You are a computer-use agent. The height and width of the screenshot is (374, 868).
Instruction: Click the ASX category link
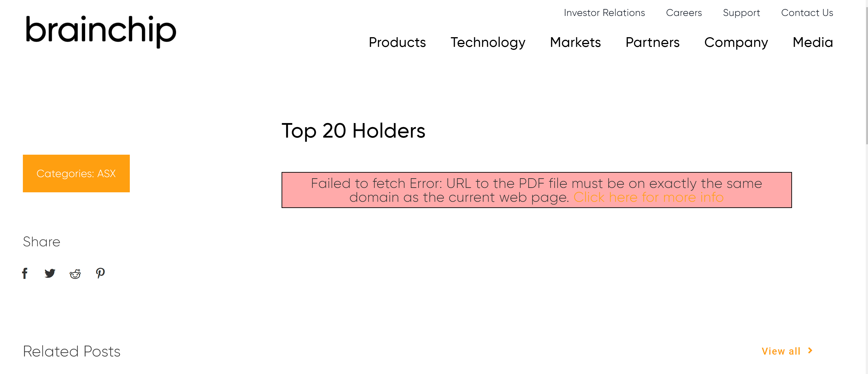coord(106,174)
